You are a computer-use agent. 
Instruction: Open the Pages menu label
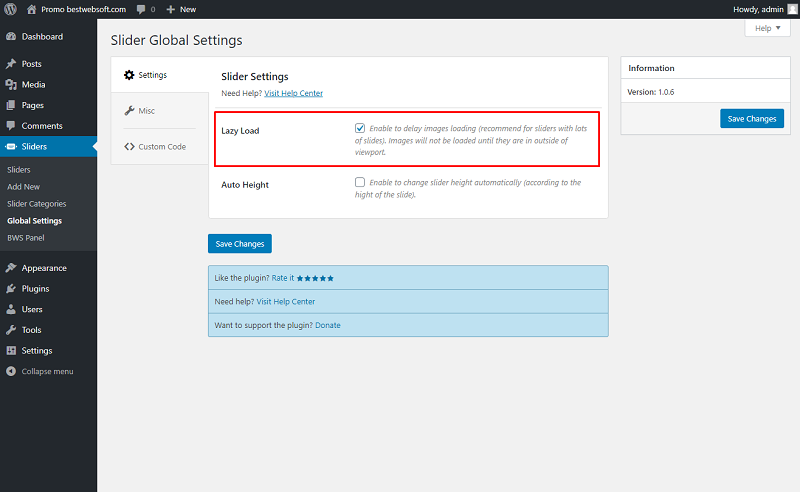(33, 105)
